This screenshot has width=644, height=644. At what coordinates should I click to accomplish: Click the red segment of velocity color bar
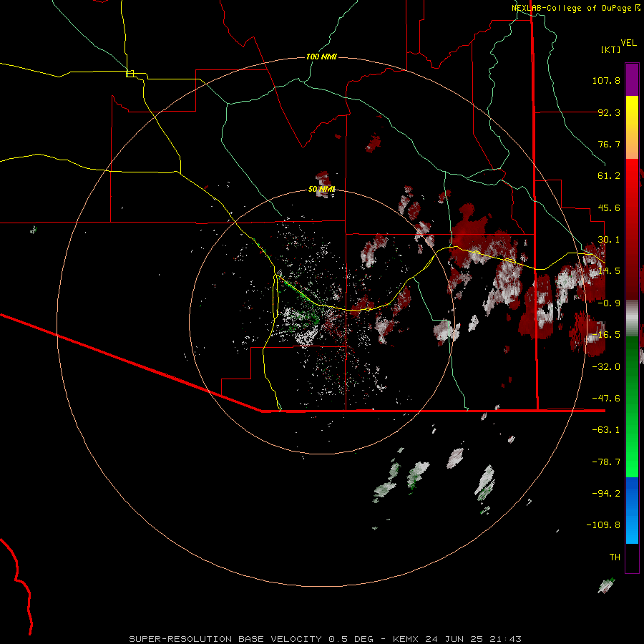(x=632, y=229)
